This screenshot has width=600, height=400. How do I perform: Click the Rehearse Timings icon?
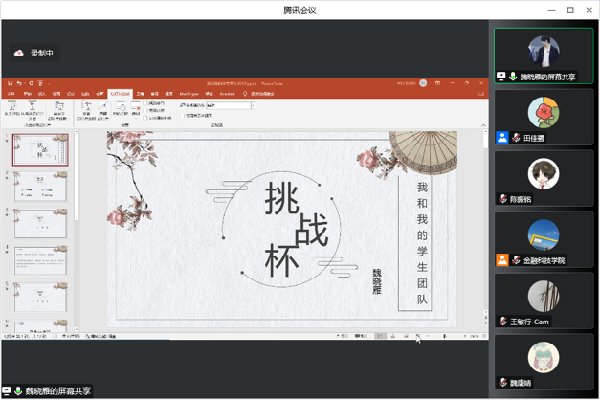point(121,106)
